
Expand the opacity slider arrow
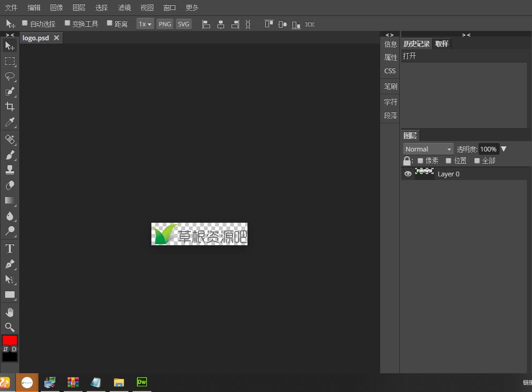tap(504, 149)
